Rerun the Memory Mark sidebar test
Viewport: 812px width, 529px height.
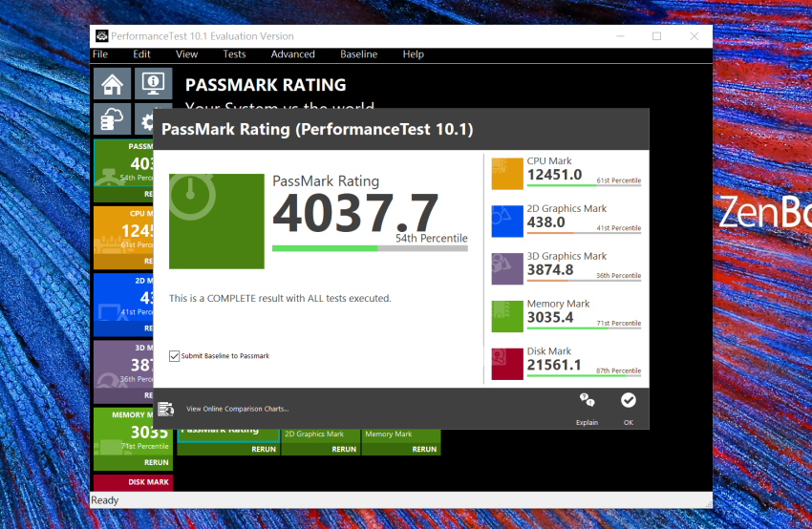[156, 462]
